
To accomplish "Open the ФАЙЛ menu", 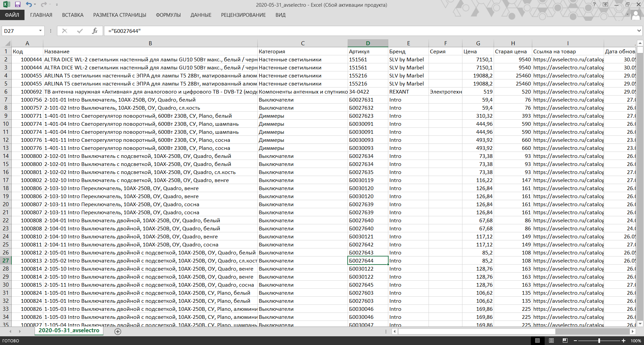I will point(12,15).
